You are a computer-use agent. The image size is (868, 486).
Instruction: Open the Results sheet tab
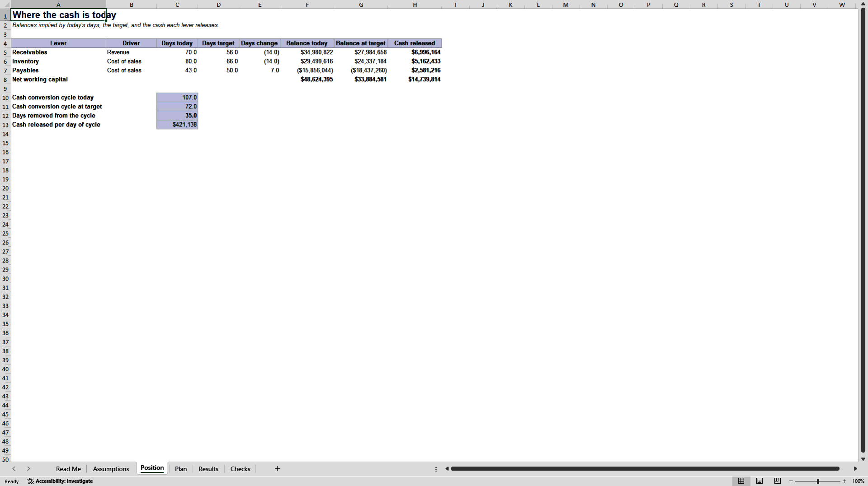208,469
